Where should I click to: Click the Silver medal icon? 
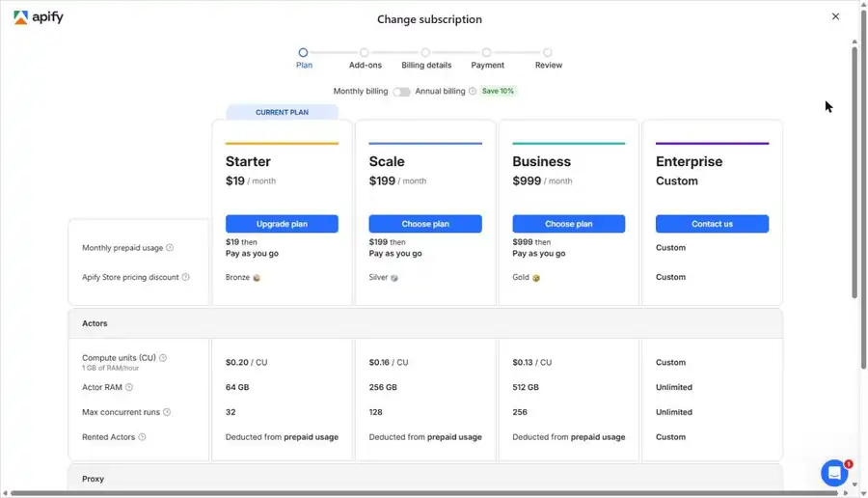tap(394, 278)
